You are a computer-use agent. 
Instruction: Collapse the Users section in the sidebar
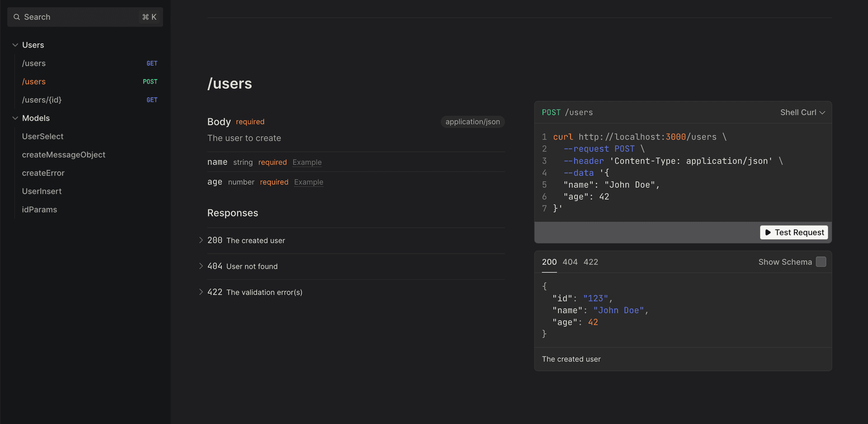(x=14, y=45)
